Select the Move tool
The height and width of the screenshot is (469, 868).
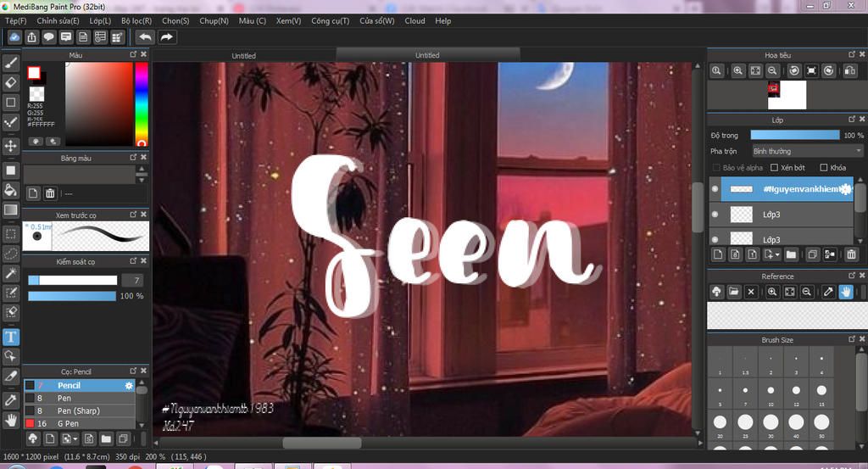[10, 146]
